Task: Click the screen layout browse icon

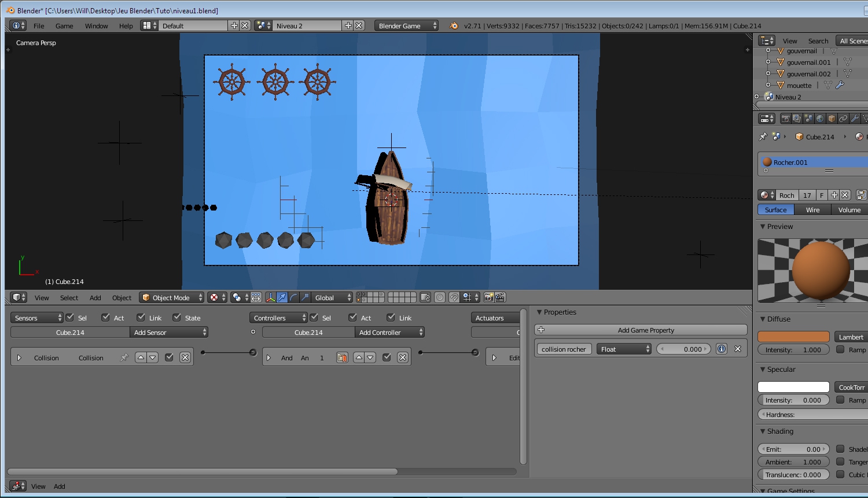Action: tap(149, 25)
